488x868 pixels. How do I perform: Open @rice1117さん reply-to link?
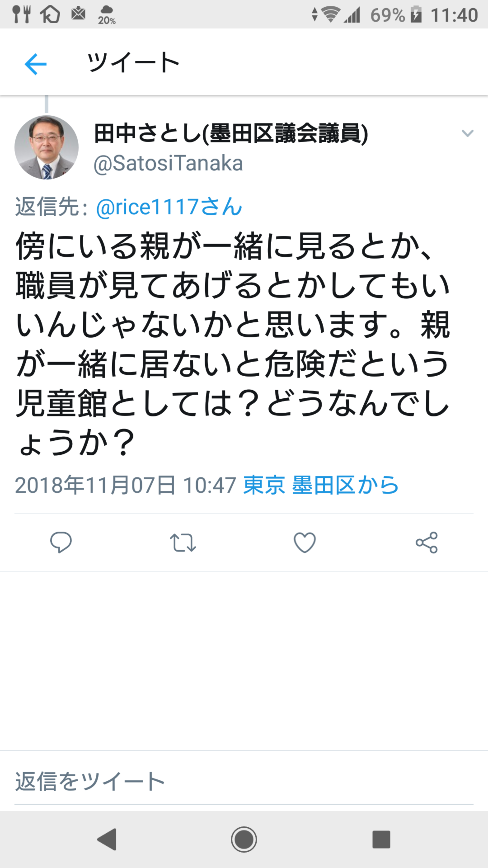tap(169, 207)
